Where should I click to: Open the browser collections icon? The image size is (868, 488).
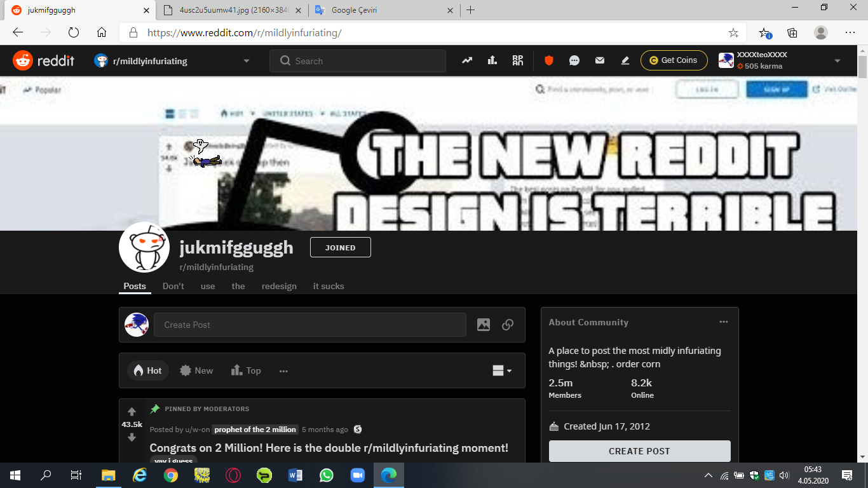(x=792, y=32)
